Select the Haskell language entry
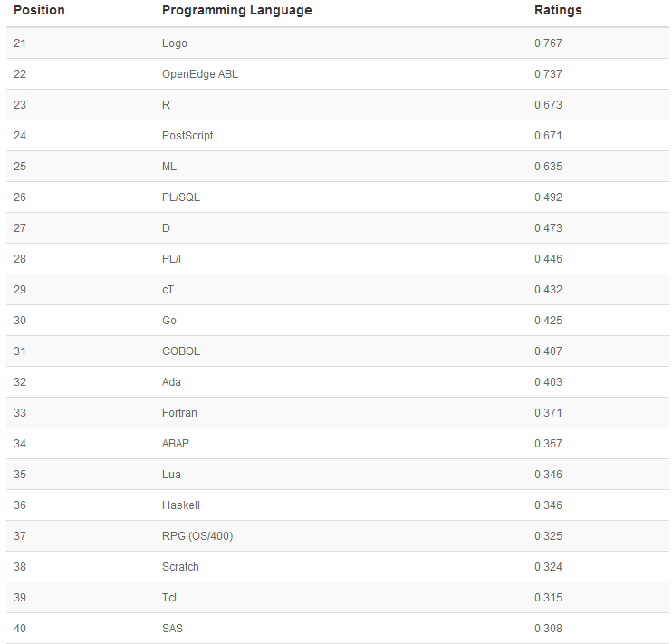Image resolution: width=672 pixels, height=644 pixels. click(181, 505)
